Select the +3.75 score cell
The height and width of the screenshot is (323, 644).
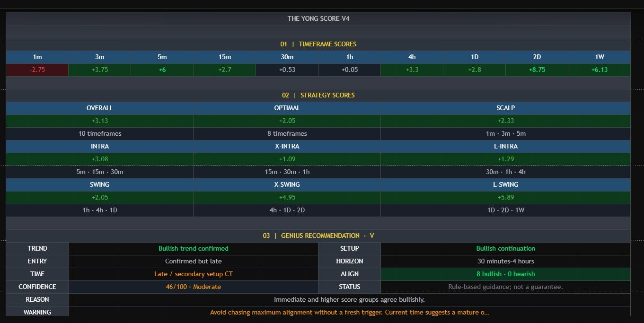(x=99, y=70)
